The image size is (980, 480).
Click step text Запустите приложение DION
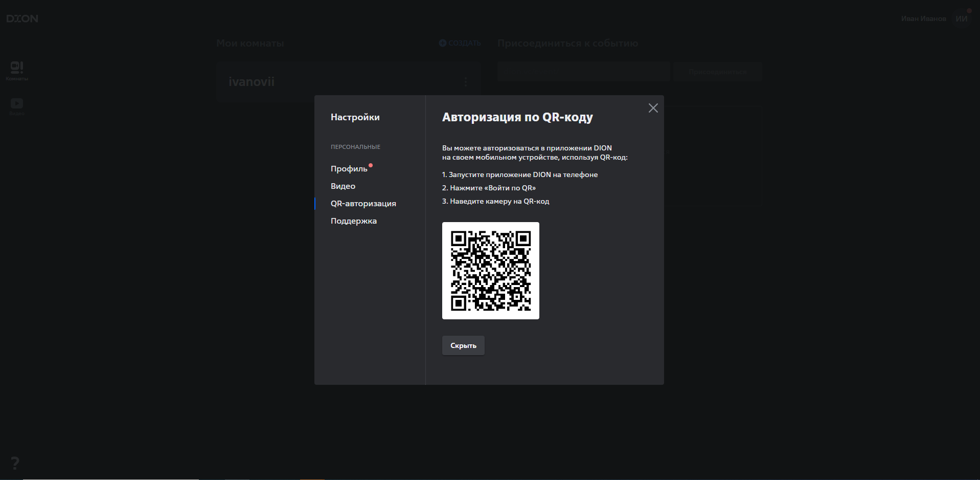520,174
